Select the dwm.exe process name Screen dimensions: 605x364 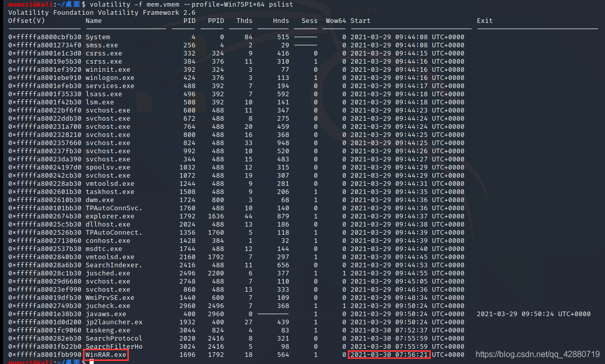100,200
